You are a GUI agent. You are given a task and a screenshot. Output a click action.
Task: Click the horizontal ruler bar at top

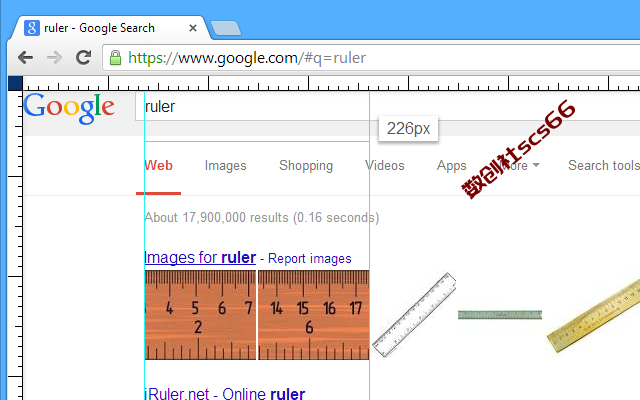(331, 83)
